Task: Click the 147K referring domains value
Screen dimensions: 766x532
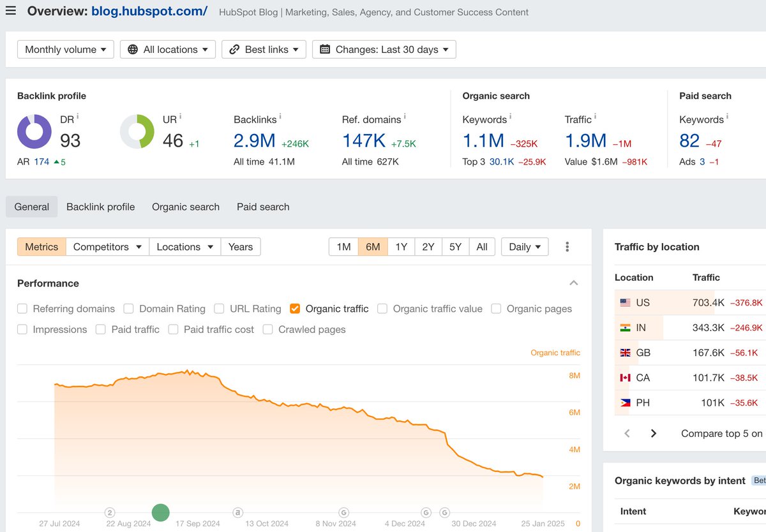Action: pyautogui.click(x=364, y=140)
